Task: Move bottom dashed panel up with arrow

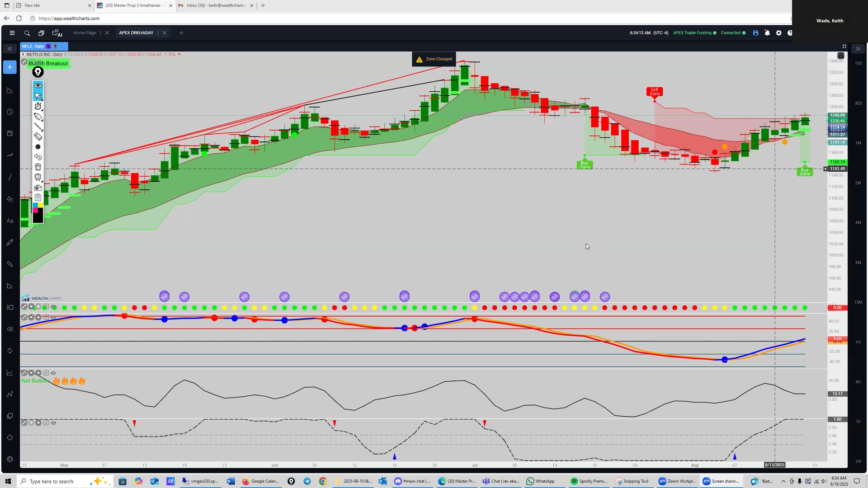Action: pyautogui.click(x=38, y=423)
